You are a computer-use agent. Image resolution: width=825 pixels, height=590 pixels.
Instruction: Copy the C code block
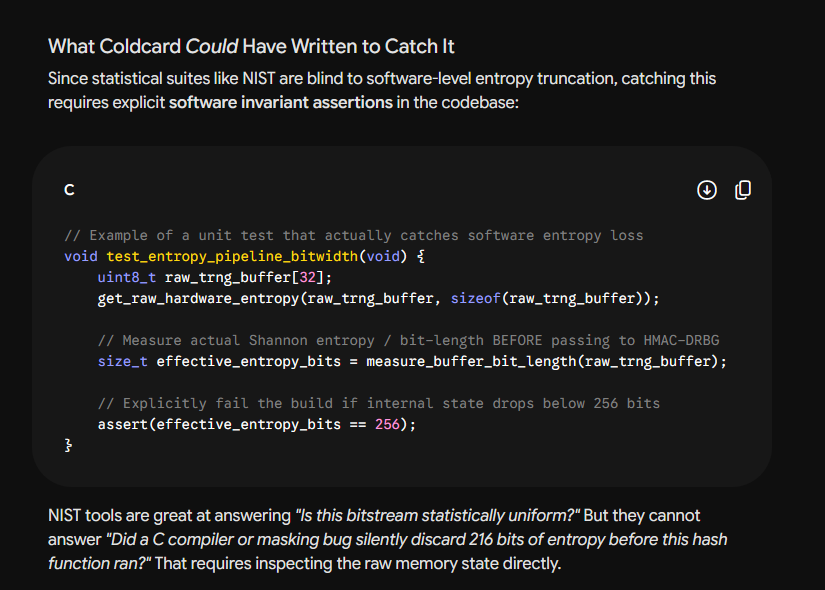tap(742, 190)
